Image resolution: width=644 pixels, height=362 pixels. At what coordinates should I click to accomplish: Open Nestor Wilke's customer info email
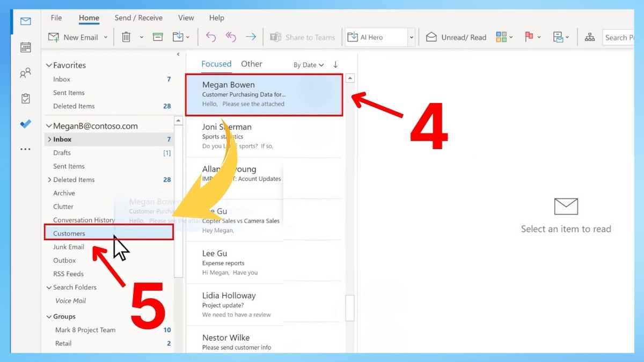click(x=264, y=342)
